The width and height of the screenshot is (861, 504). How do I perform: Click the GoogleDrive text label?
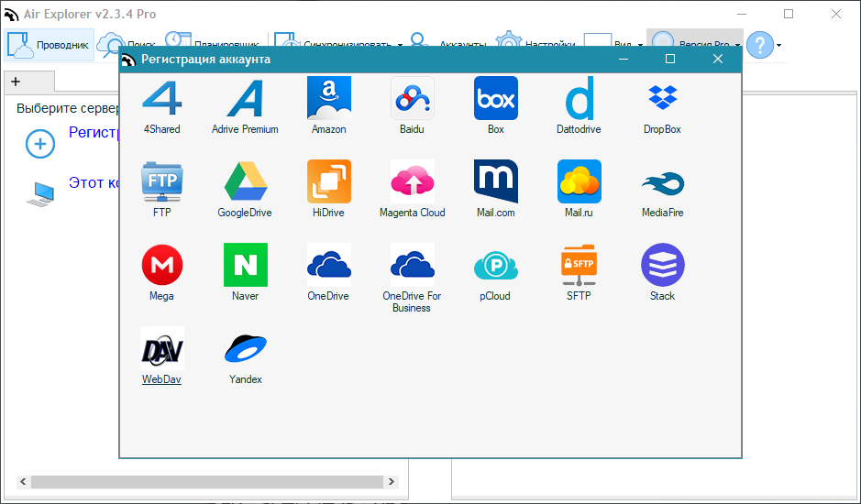tap(245, 213)
